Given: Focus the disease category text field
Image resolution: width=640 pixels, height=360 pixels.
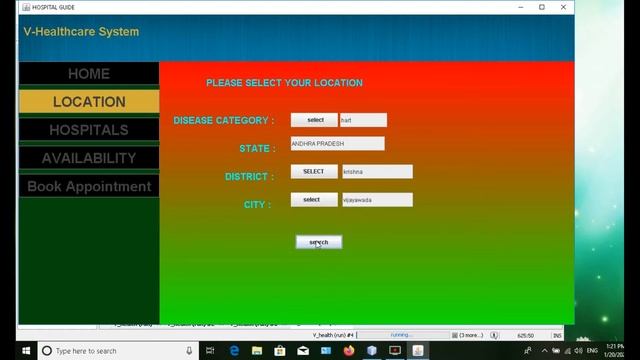Looking at the screenshot, I should (x=363, y=120).
